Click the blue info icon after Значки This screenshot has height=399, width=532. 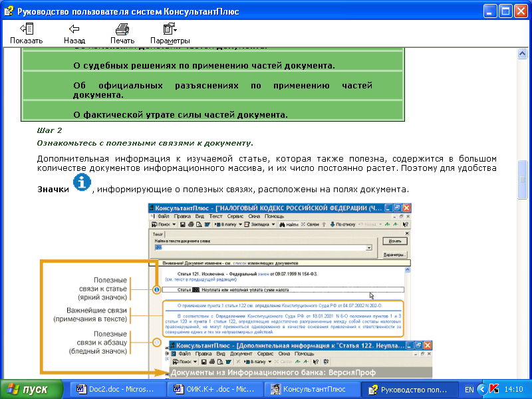click(x=82, y=182)
